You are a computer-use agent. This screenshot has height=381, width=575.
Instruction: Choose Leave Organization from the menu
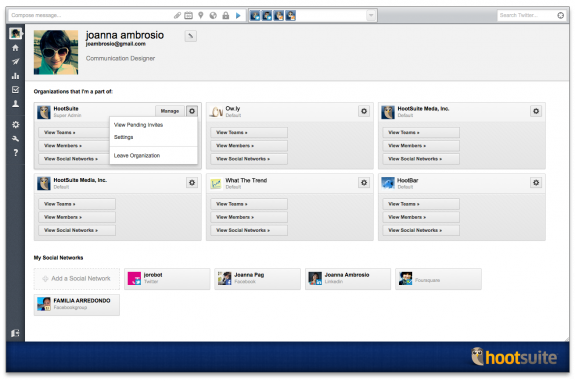tap(137, 155)
